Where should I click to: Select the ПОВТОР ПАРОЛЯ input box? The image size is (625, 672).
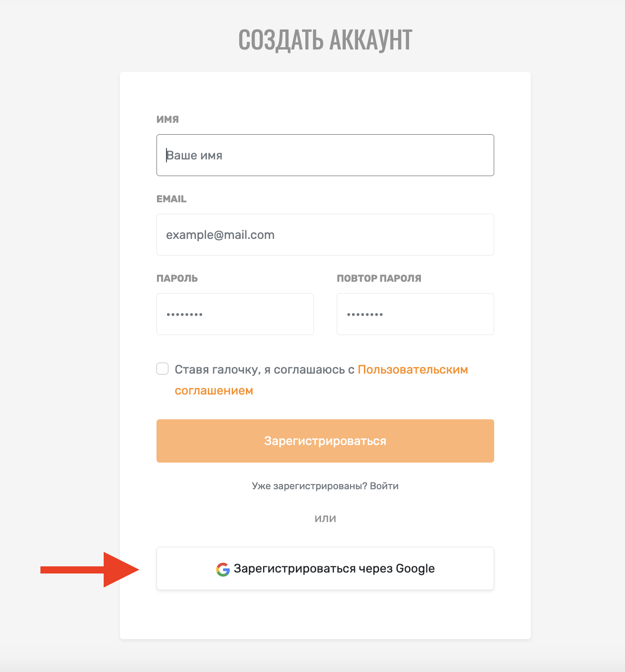(x=415, y=314)
